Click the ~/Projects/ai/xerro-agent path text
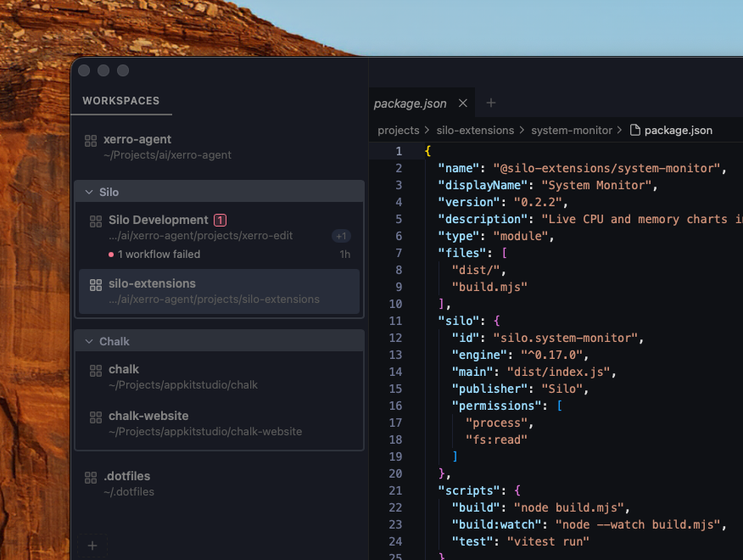This screenshot has width=743, height=560. pyautogui.click(x=168, y=155)
